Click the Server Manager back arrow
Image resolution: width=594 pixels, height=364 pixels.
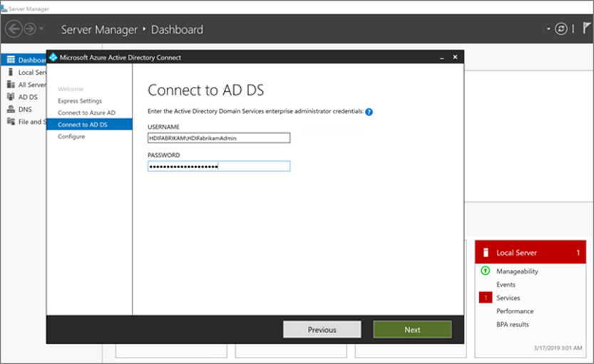pos(14,28)
